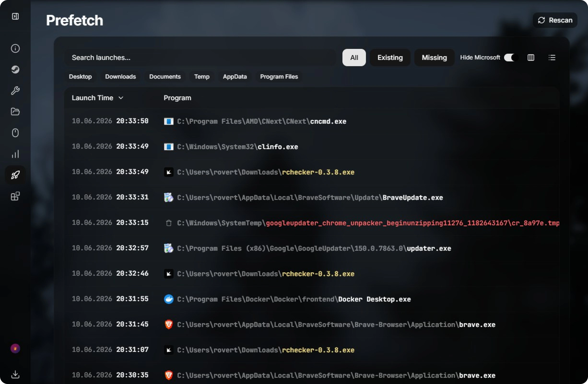Focus the Search launches field
Image resolution: width=588 pixels, height=384 pixels.
pyautogui.click(x=200, y=58)
